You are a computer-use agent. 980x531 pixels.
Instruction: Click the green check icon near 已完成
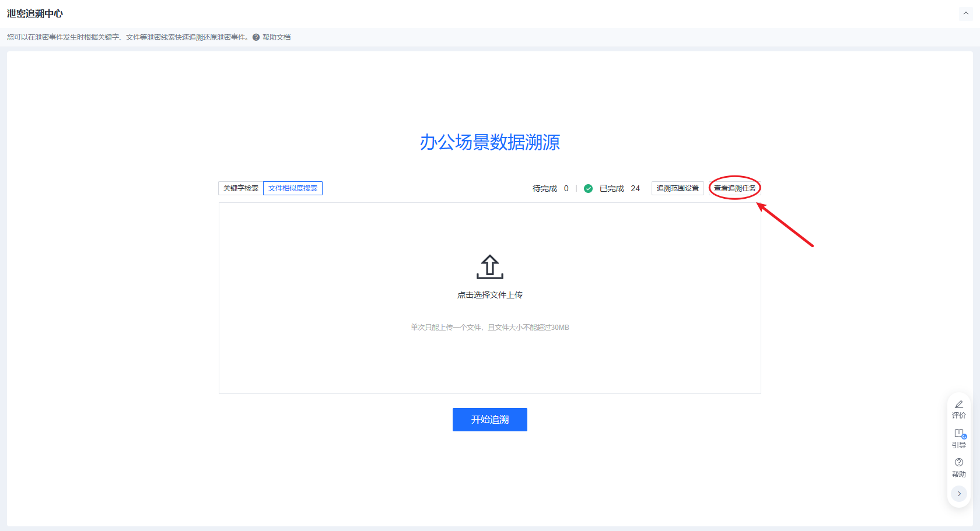click(x=588, y=188)
